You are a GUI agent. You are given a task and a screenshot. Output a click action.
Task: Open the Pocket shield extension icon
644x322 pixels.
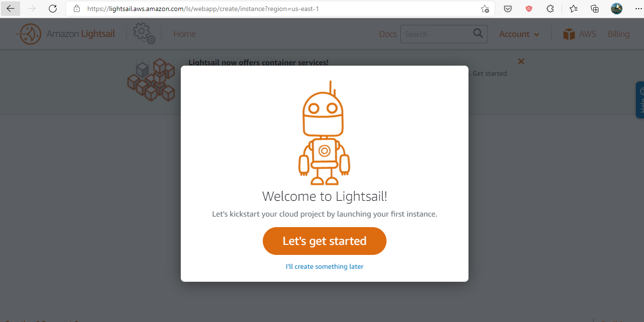coord(507,9)
